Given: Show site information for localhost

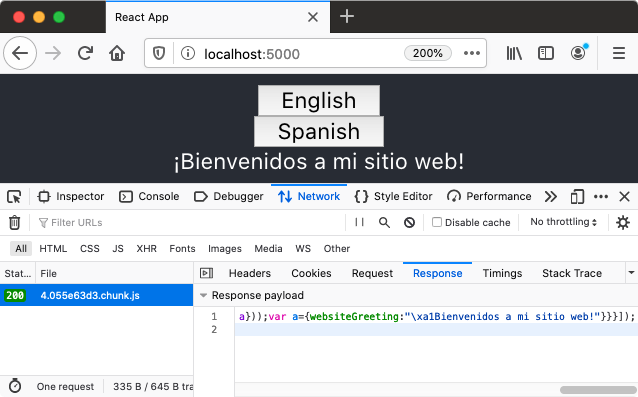Looking at the screenshot, I should click(x=188, y=53).
